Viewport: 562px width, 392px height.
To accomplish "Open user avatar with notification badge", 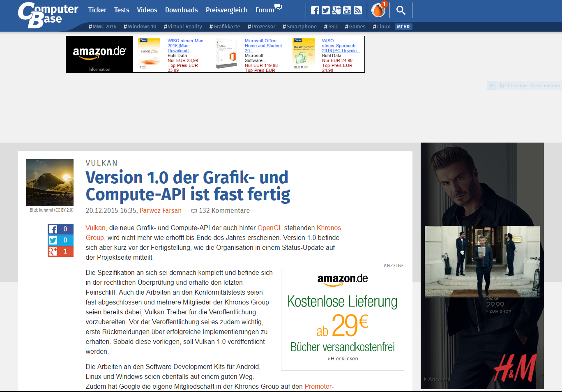I will (x=378, y=10).
